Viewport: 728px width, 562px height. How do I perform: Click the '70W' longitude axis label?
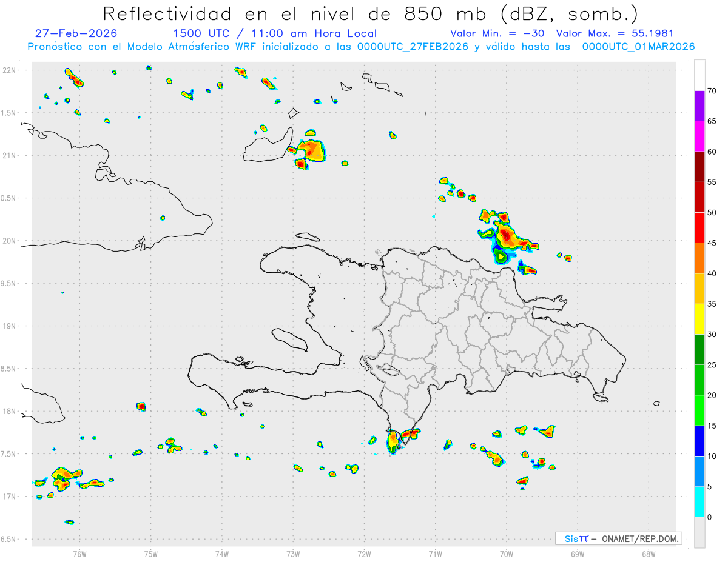point(507,554)
